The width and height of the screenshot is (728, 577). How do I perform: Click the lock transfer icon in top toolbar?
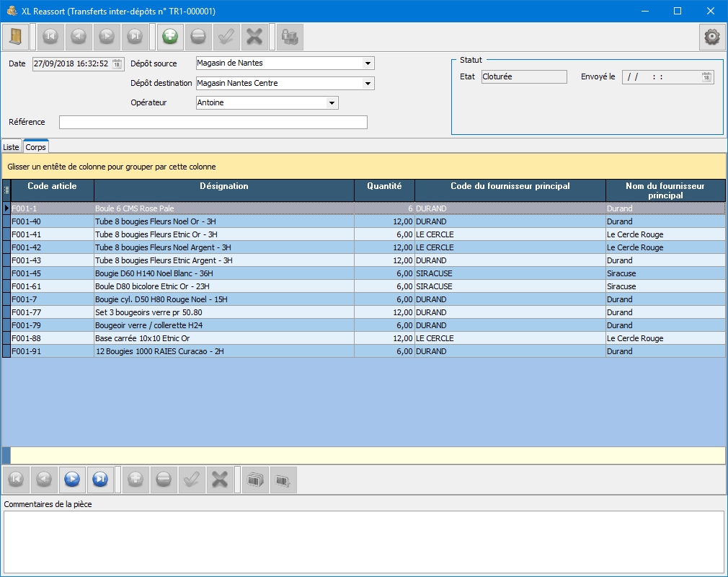289,37
